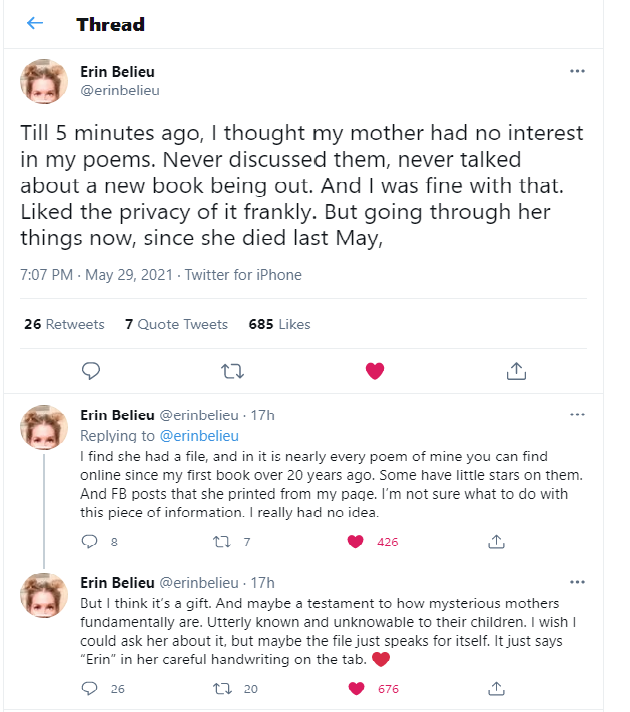Toggle like on reply with 426 likes
This screenshot has width=630, height=712.
[355, 542]
